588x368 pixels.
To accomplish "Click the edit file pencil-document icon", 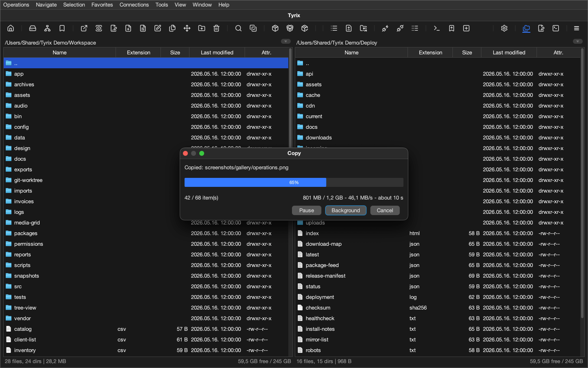I will coord(114,28).
